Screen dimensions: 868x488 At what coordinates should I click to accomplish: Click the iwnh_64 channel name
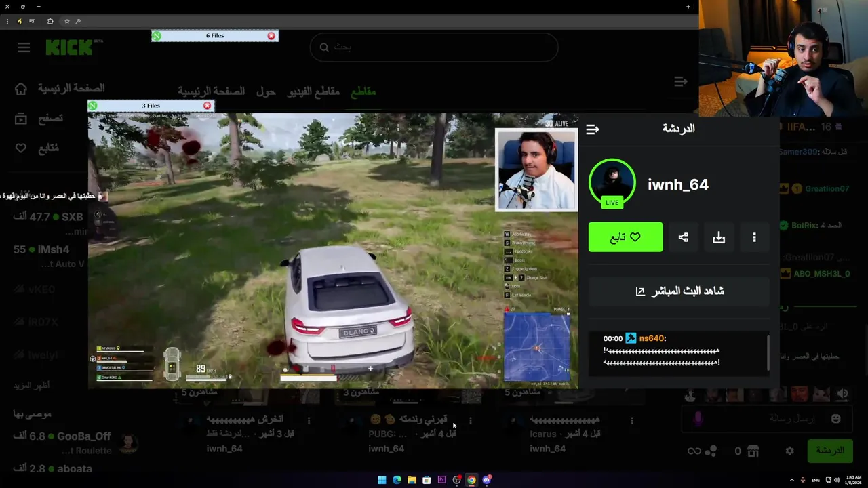678,184
